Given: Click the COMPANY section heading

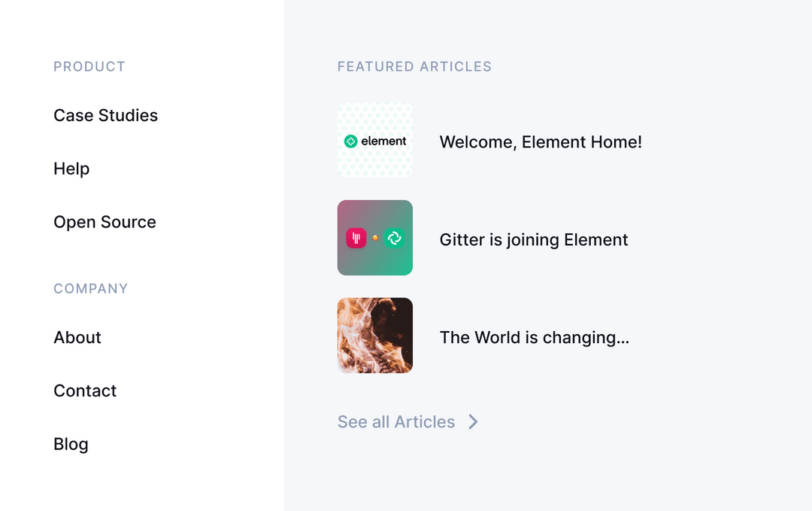Looking at the screenshot, I should coord(91,288).
